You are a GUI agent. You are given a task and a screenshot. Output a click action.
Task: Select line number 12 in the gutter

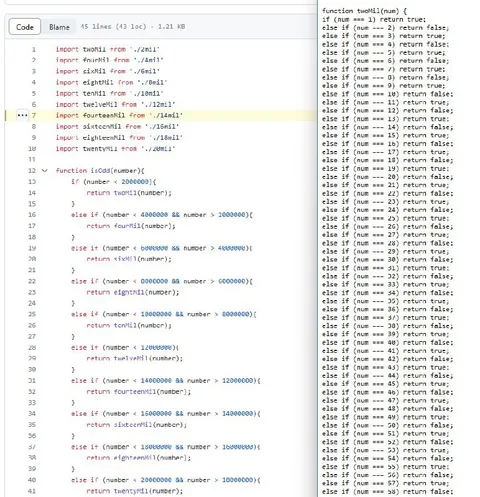[x=32, y=171]
